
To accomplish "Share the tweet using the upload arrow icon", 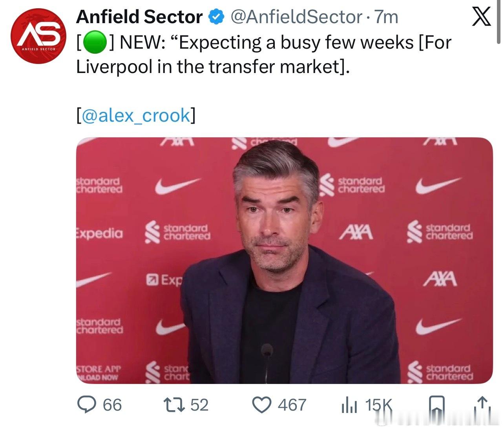I will 483,405.
